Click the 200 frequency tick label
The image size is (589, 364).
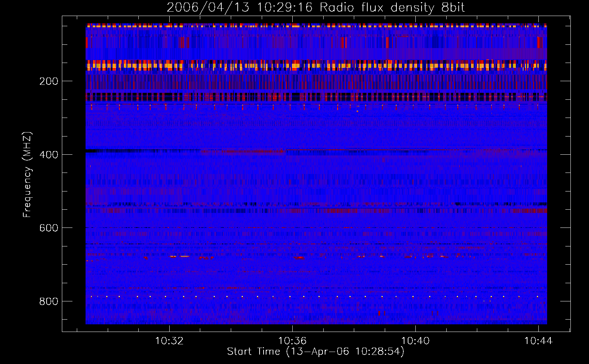[49, 81]
